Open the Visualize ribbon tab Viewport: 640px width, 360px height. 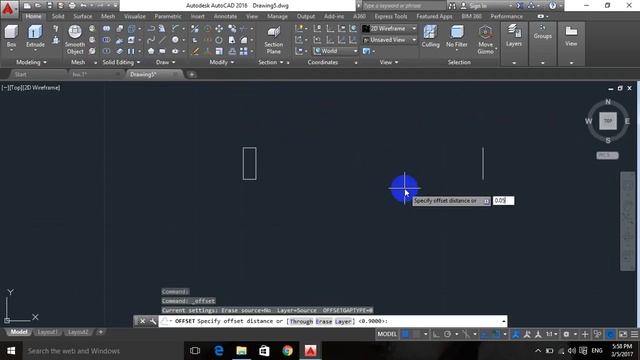tap(135, 16)
